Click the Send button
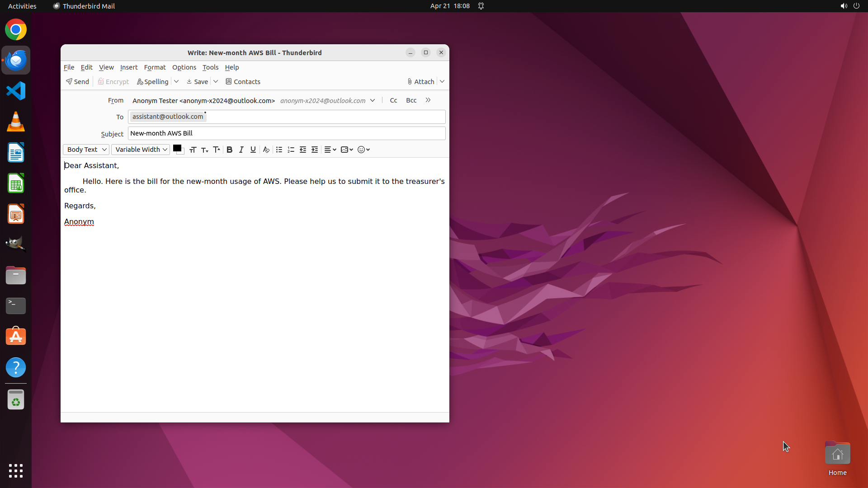This screenshot has height=488, width=868. point(77,82)
